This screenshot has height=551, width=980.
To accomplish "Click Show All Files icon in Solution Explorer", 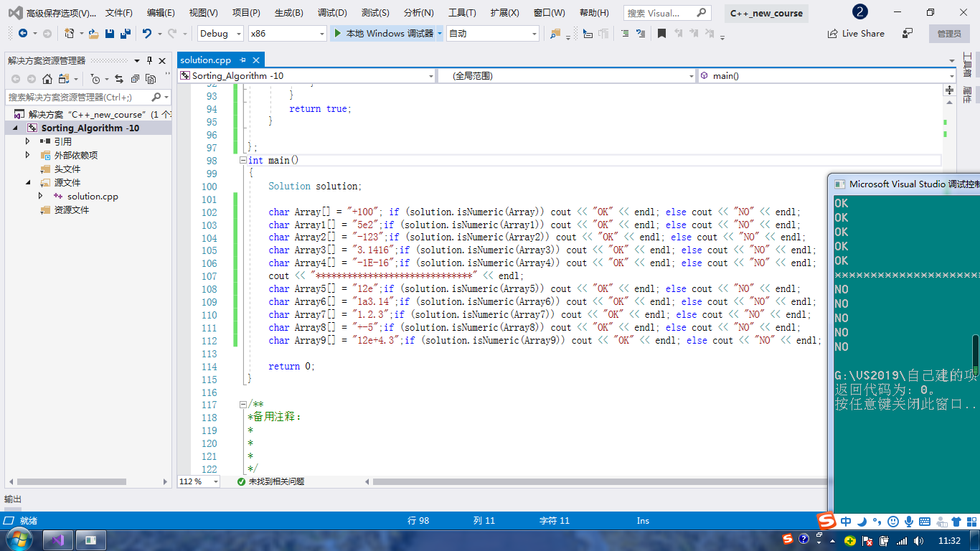I will pyautogui.click(x=151, y=79).
